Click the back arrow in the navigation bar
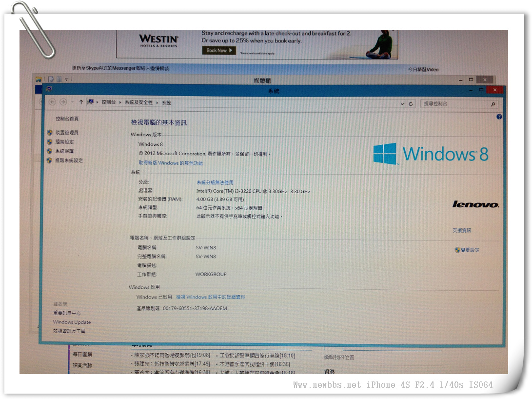 53,102
